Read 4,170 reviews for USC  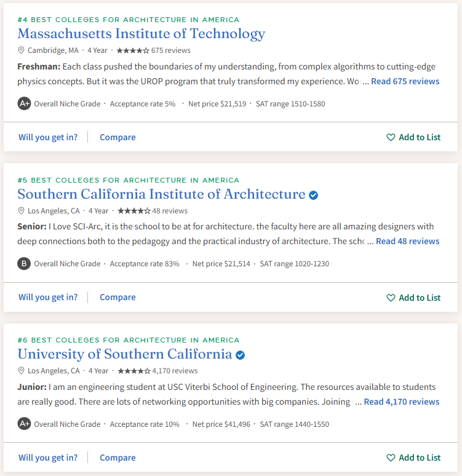tap(402, 402)
